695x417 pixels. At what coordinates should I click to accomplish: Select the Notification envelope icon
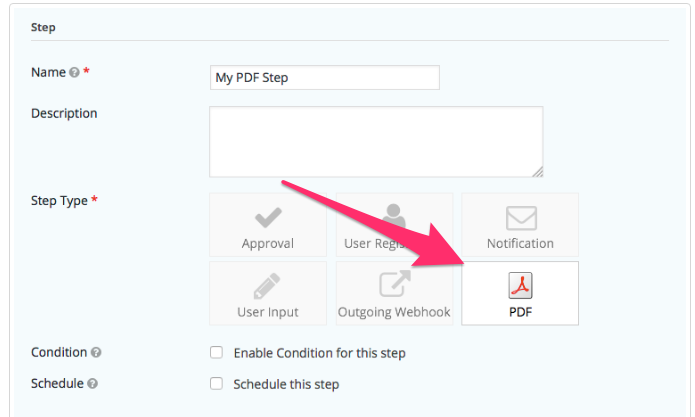pyautogui.click(x=521, y=218)
